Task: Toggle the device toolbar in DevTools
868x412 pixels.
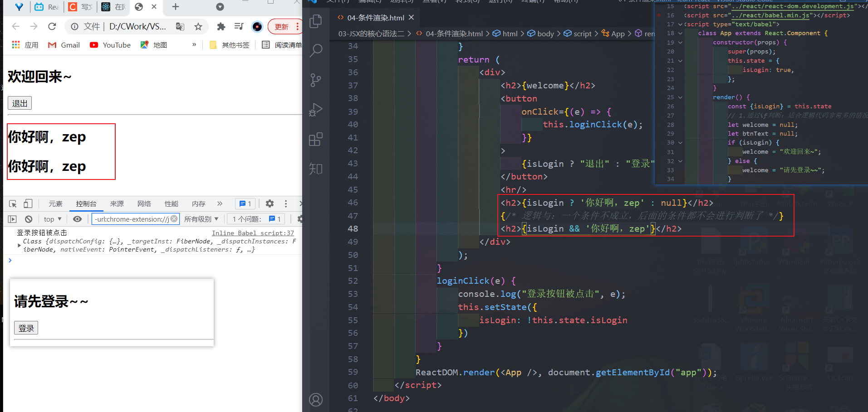Action: click(28, 204)
